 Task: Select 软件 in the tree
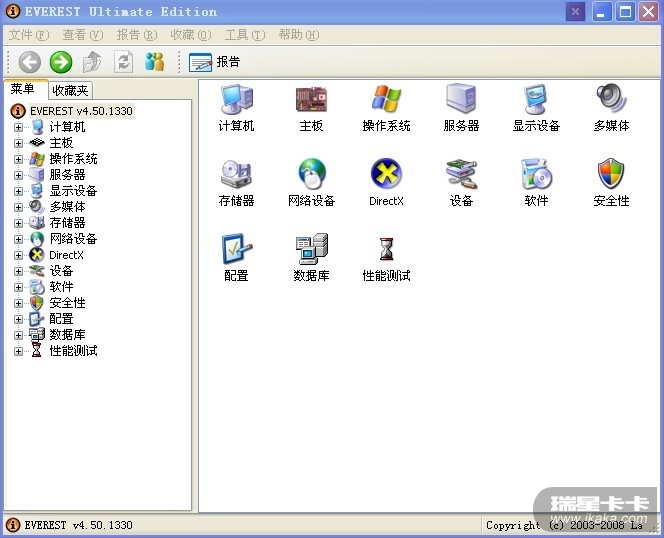click(x=61, y=287)
